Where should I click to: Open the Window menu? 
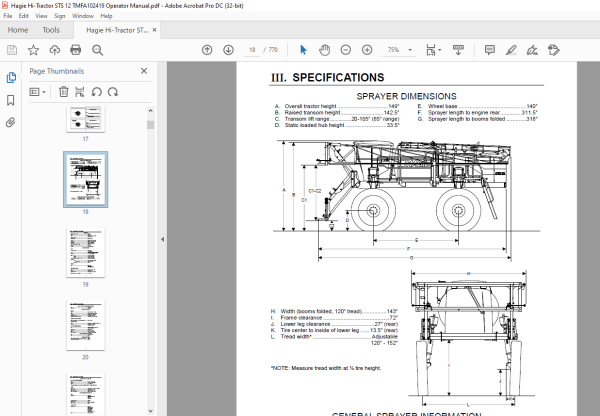83,16
